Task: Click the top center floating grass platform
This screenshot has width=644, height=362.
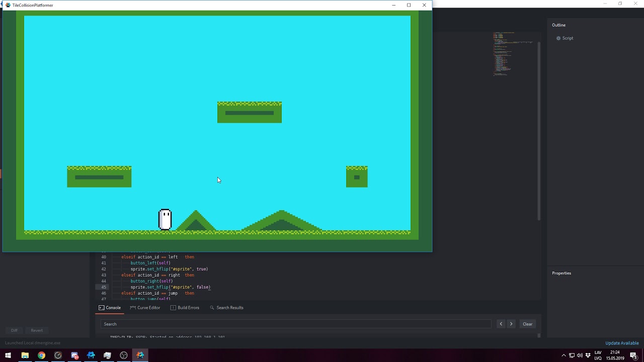Action: [250, 112]
